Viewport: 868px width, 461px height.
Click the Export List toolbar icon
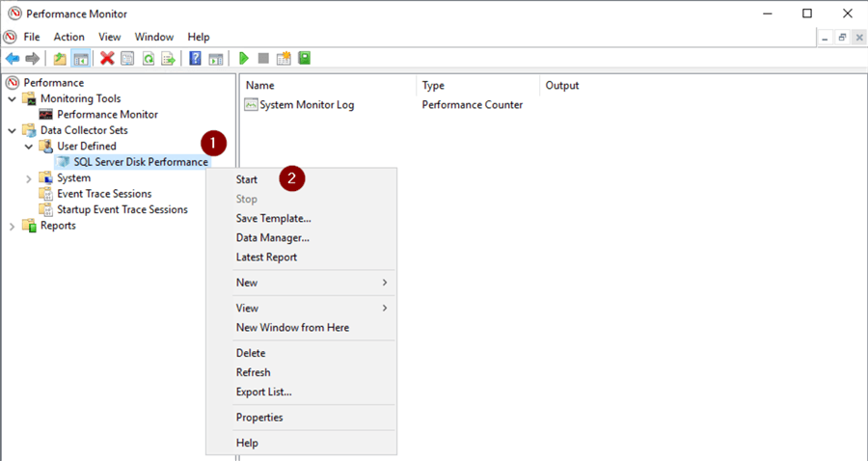point(168,58)
